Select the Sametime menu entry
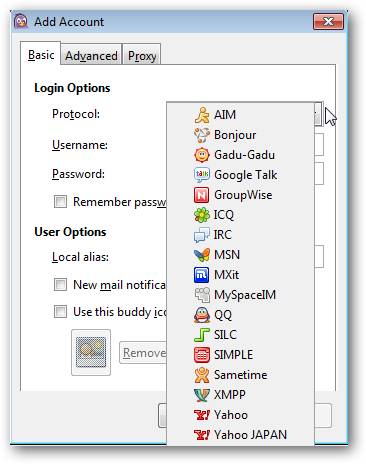366x464 pixels. coord(240,375)
